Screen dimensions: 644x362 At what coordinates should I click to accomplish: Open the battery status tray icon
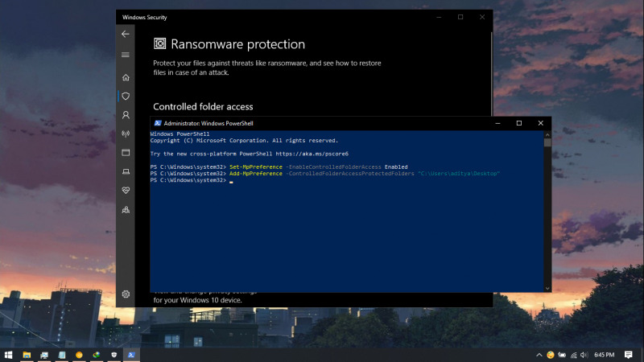click(562, 355)
